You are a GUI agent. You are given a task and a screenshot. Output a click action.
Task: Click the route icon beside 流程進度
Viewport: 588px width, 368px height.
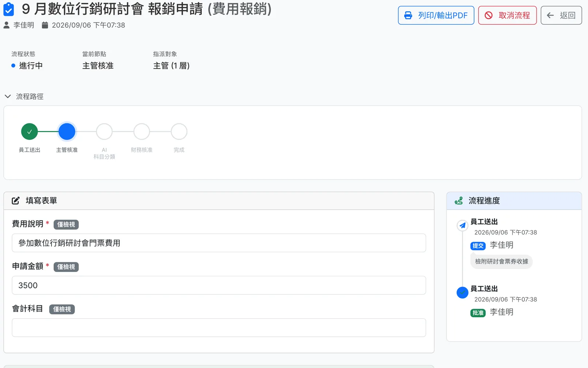459,201
